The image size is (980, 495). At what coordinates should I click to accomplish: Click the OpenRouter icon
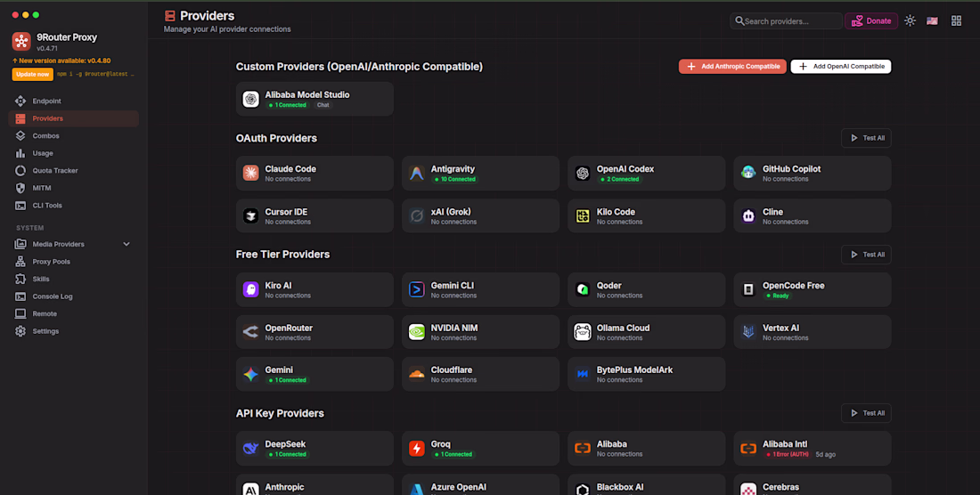tap(250, 332)
